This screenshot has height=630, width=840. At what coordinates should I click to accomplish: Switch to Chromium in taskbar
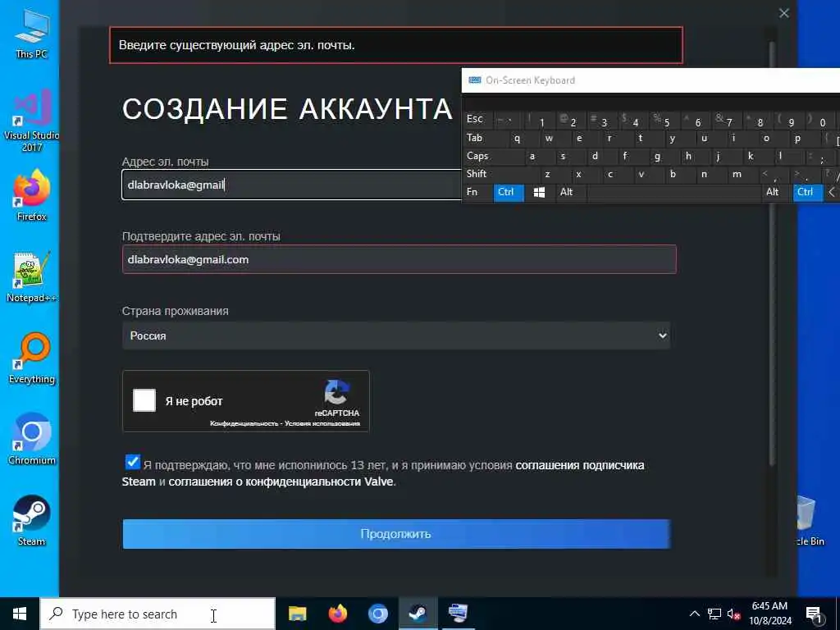pyautogui.click(x=377, y=614)
